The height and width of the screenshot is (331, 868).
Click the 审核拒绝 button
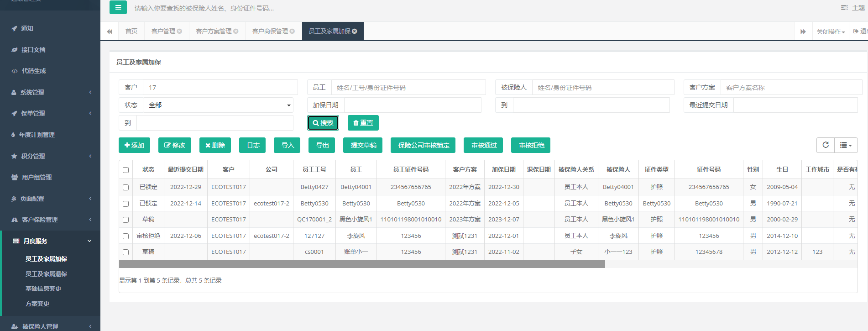click(x=531, y=145)
